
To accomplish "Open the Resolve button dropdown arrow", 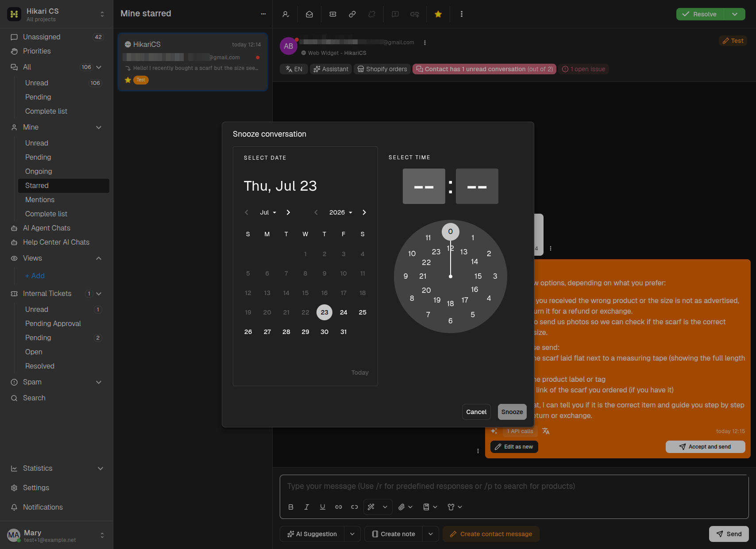I will click(x=735, y=14).
